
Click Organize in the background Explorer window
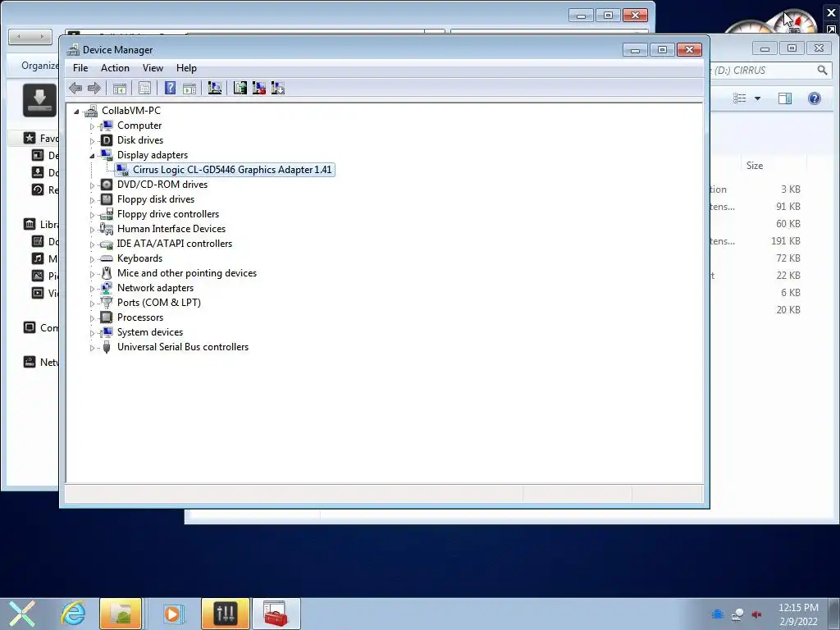coord(39,66)
